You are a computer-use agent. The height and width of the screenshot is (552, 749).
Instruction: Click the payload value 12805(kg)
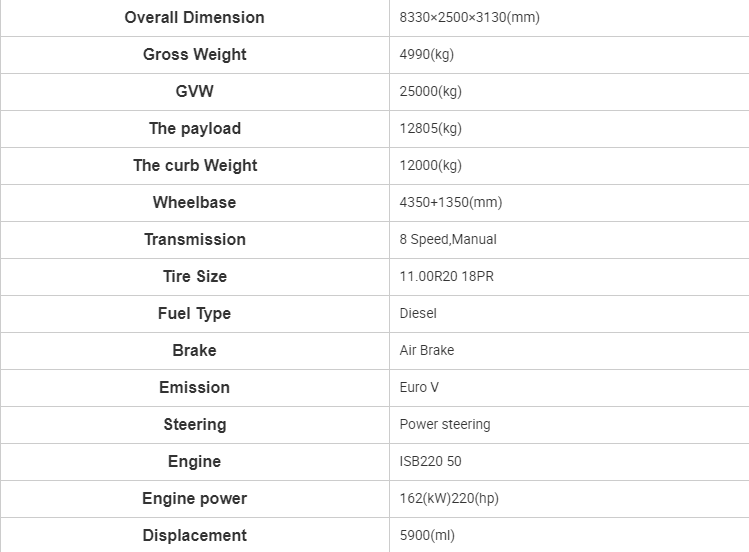point(430,128)
